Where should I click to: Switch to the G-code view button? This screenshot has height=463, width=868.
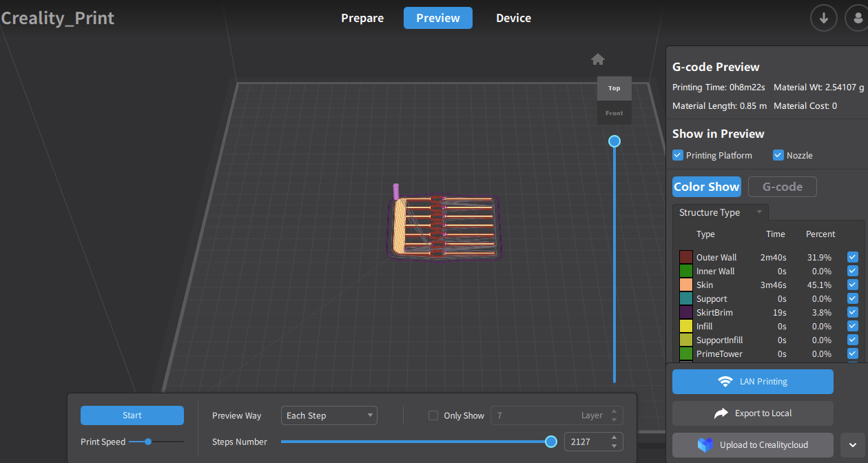[x=782, y=187]
